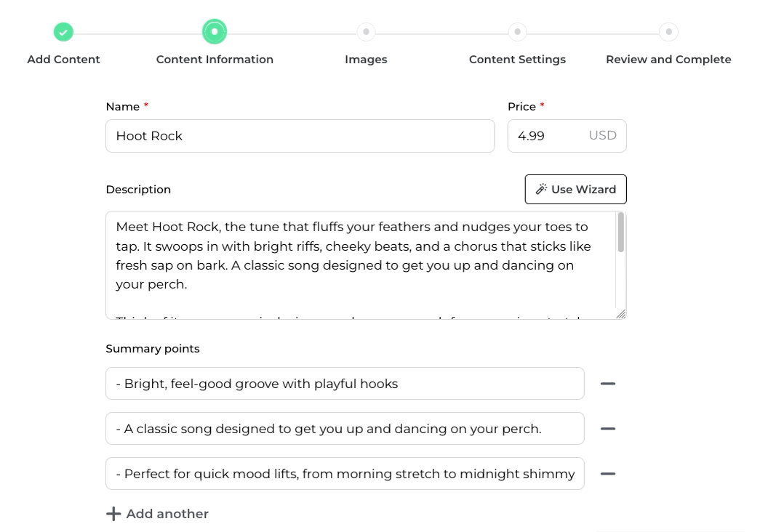Remove the 'A classic song designed' summary point
Image resolution: width=760 pixels, height=532 pixels.
[608, 429]
